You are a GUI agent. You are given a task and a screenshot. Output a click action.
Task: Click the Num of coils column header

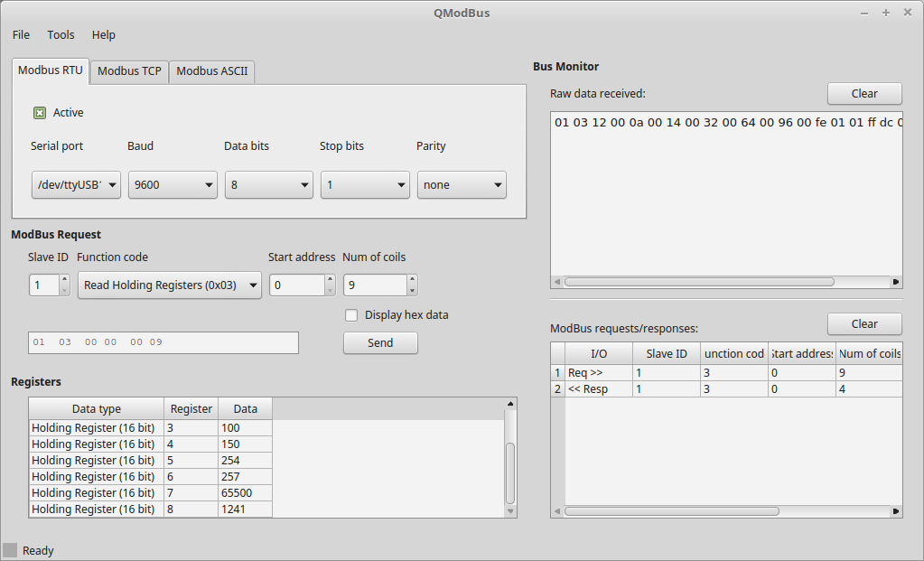click(x=869, y=353)
